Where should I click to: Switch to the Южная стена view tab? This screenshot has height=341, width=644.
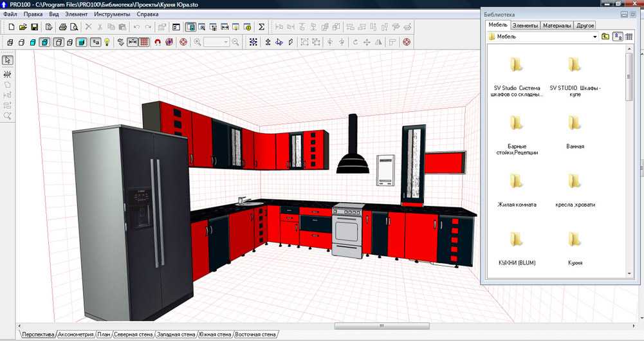tap(216, 335)
